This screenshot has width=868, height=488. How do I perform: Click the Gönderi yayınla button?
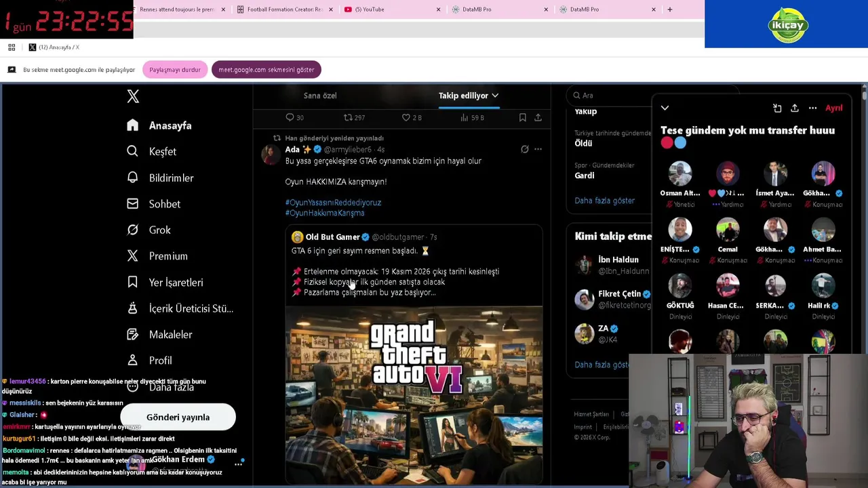tap(178, 417)
